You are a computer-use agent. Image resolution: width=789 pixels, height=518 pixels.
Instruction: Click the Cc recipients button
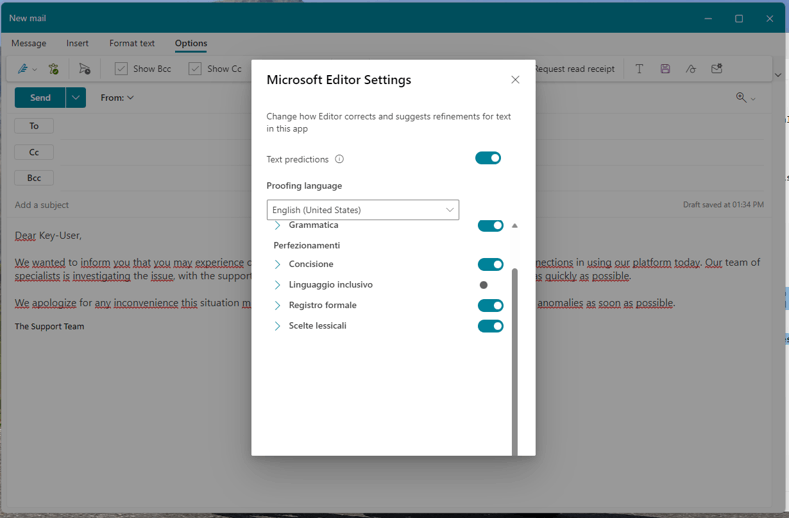pos(34,152)
